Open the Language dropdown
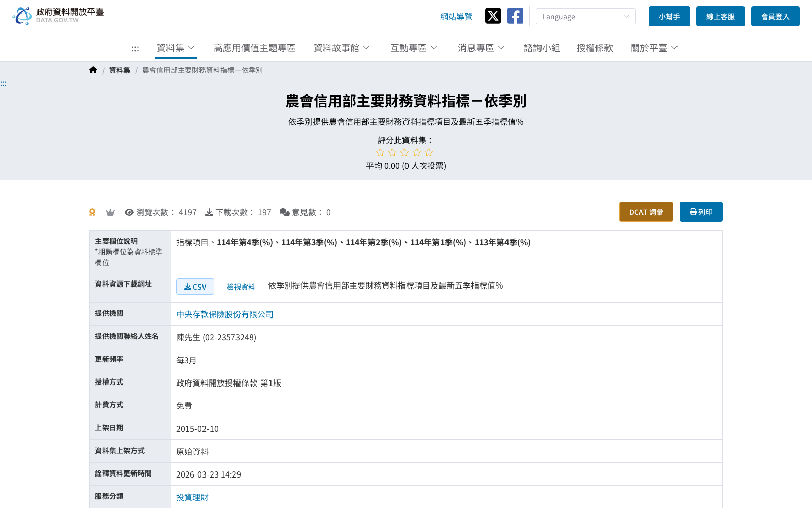812x508 pixels. coord(586,16)
